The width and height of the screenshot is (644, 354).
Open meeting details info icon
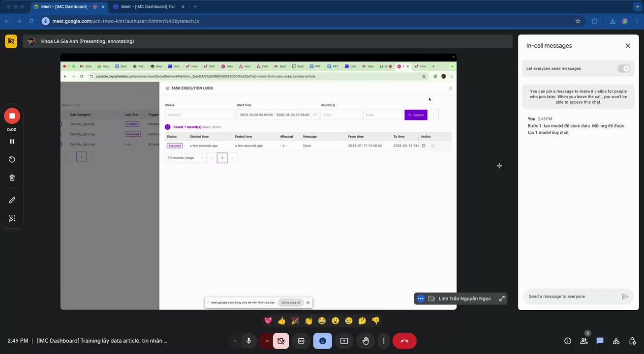(568, 341)
